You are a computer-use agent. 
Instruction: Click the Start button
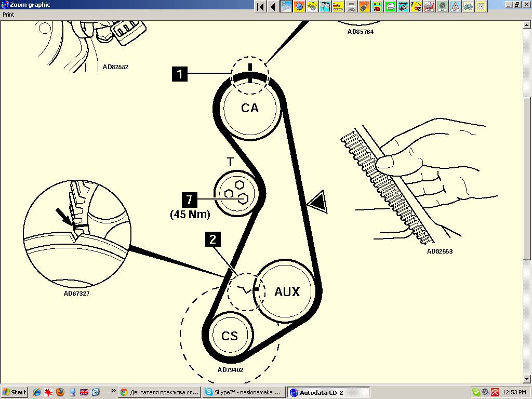point(15,392)
